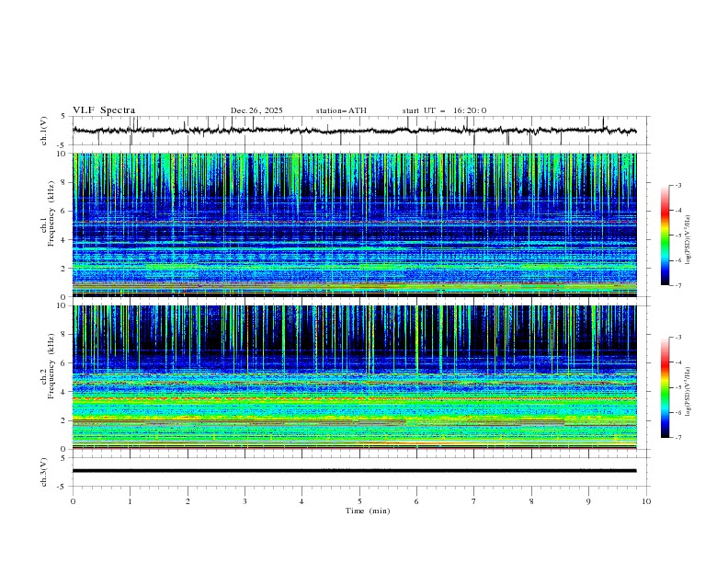Click ch.1 "Frequency (kHz)" axis label
728x563 pixels.
click(51, 213)
